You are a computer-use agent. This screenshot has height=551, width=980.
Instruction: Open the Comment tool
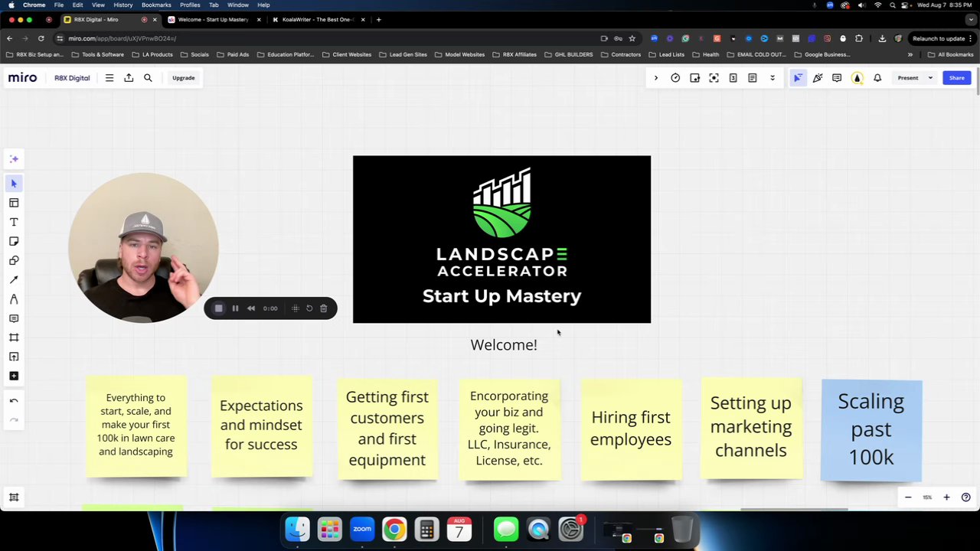pyautogui.click(x=13, y=318)
